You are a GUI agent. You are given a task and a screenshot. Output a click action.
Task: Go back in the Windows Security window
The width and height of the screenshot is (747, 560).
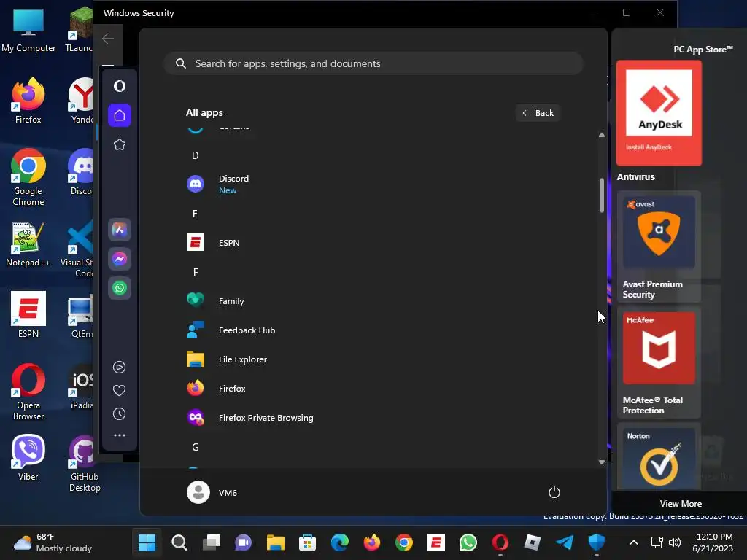[108, 39]
